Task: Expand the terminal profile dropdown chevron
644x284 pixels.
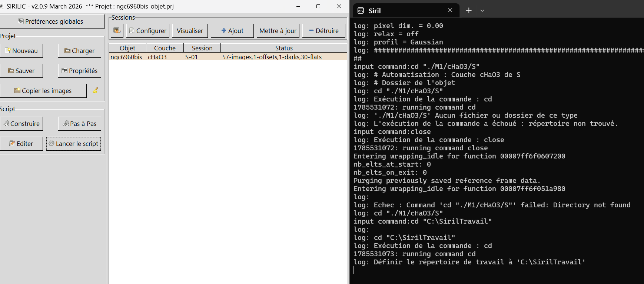Action: pos(482,11)
